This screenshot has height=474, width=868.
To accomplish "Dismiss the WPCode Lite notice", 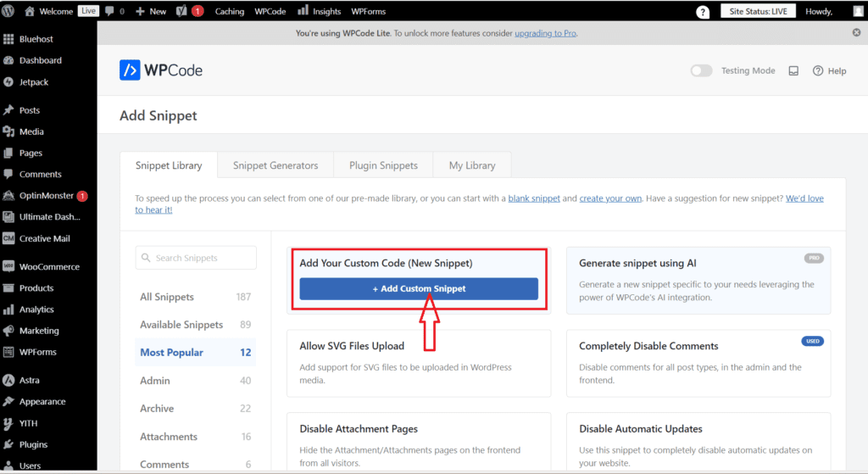I will point(856,33).
